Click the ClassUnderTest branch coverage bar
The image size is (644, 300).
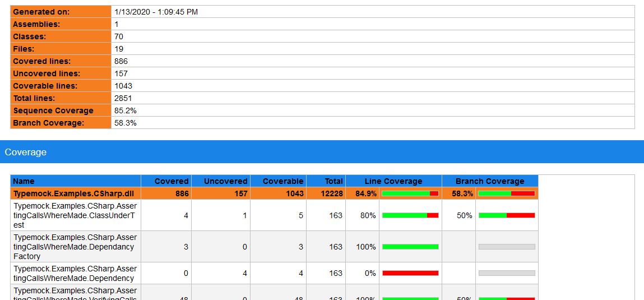point(507,215)
